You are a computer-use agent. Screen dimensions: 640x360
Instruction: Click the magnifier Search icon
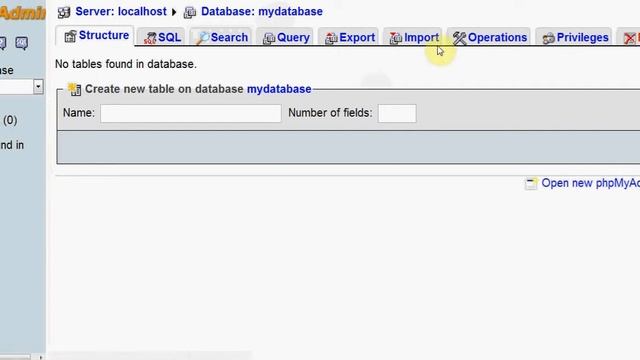pyautogui.click(x=202, y=38)
